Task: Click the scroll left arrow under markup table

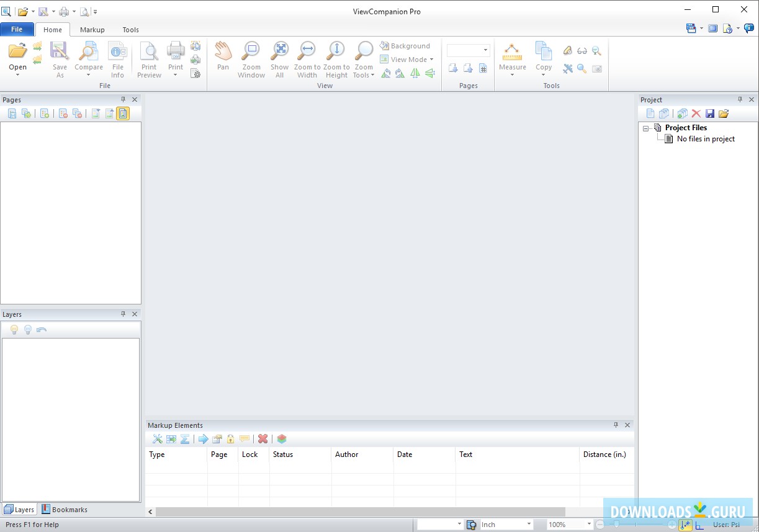Action: (x=150, y=512)
